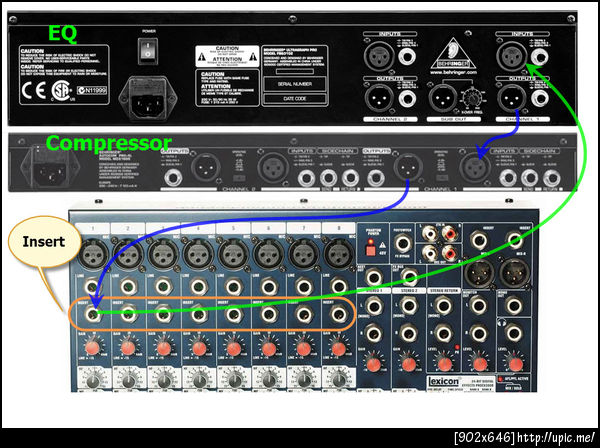Select the EQ channel 1 XLR input

click(512, 57)
